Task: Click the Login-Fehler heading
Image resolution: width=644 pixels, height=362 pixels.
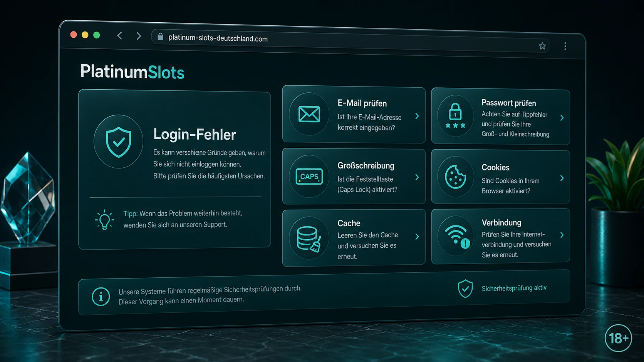Action: pos(195,134)
